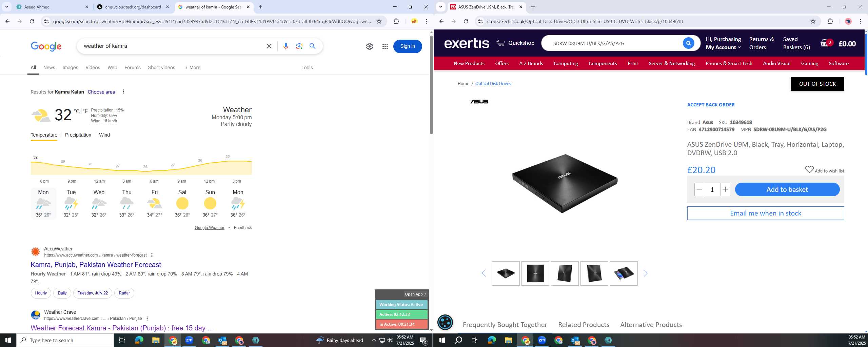This screenshot has width=868, height=347.
Task: Open notification center icon in left taskbar
Action: tap(423, 340)
